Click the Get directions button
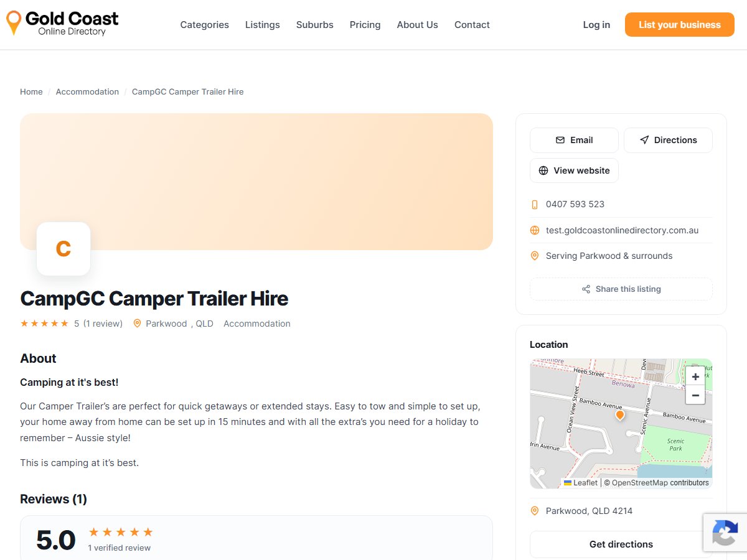 (x=621, y=544)
